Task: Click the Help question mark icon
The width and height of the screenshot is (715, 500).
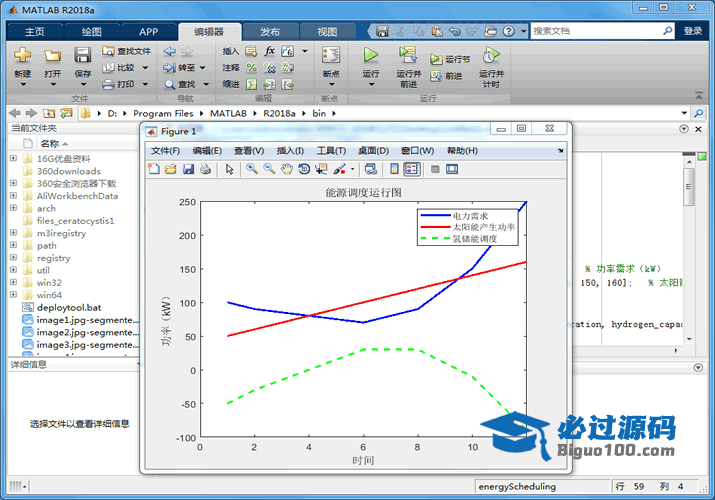Action: (508, 31)
